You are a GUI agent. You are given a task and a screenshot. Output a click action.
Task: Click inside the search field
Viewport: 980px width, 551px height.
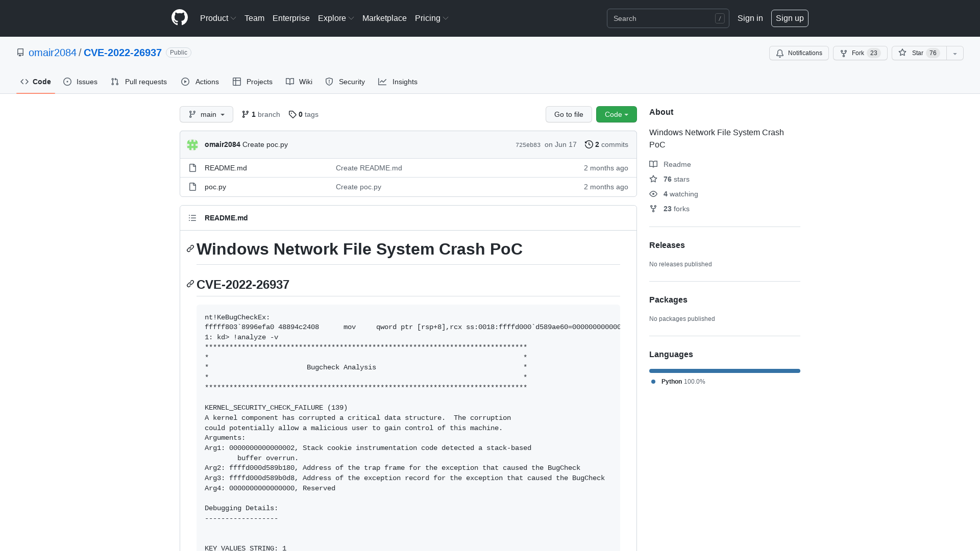pyautogui.click(x=664, y=18)
